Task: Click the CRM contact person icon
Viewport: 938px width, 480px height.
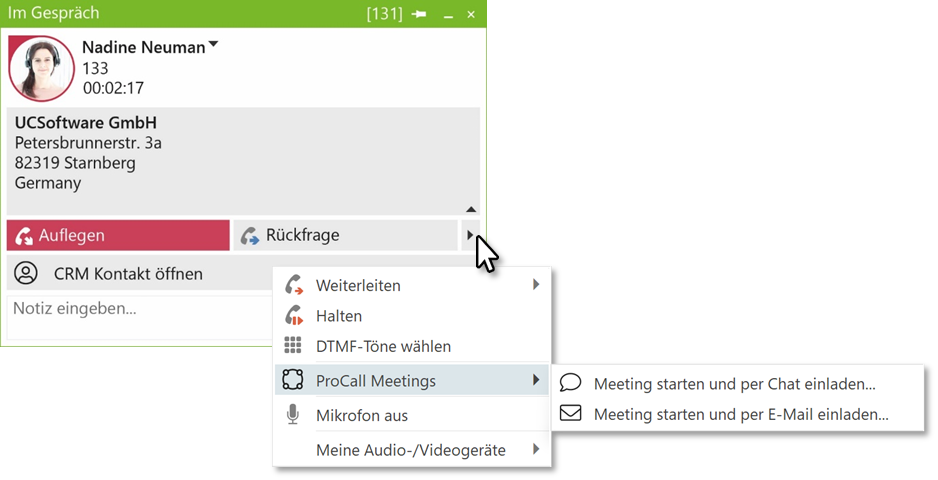Action: (26, 273)
